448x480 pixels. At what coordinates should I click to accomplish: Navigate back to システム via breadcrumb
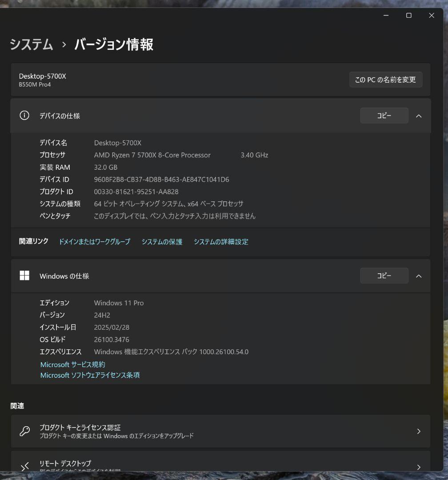pos(31,44)
